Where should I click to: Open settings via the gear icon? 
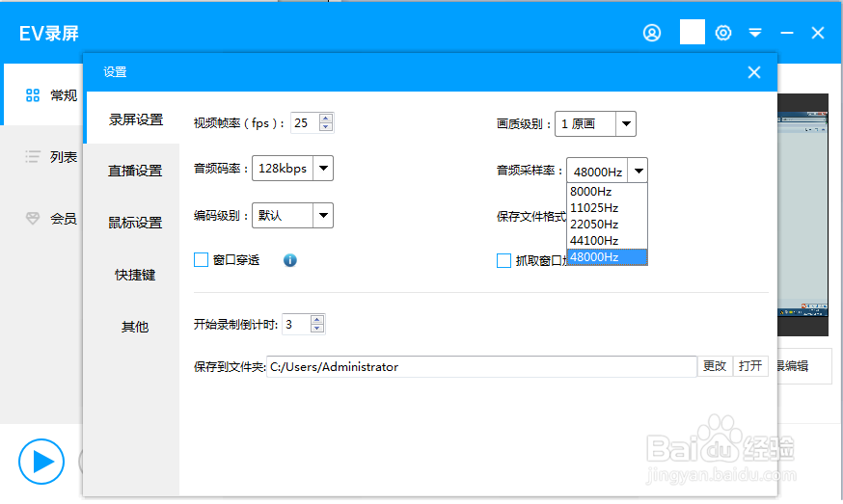tap(723, 34)
